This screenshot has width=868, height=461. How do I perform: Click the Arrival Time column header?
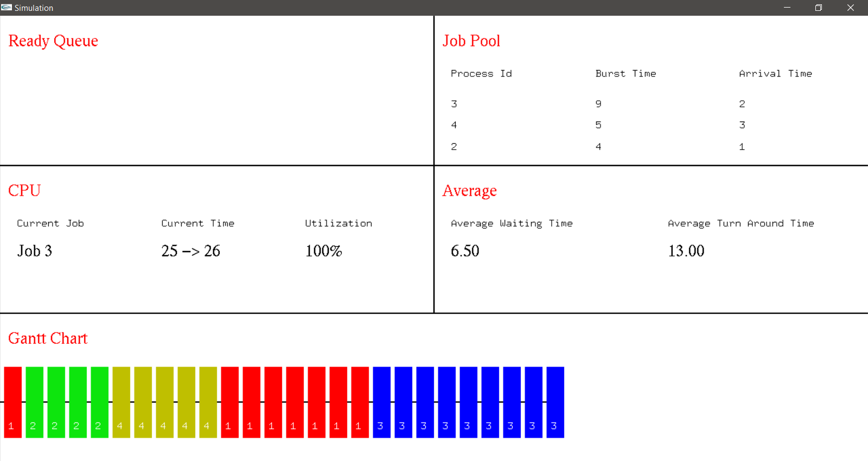pos(776,74)
